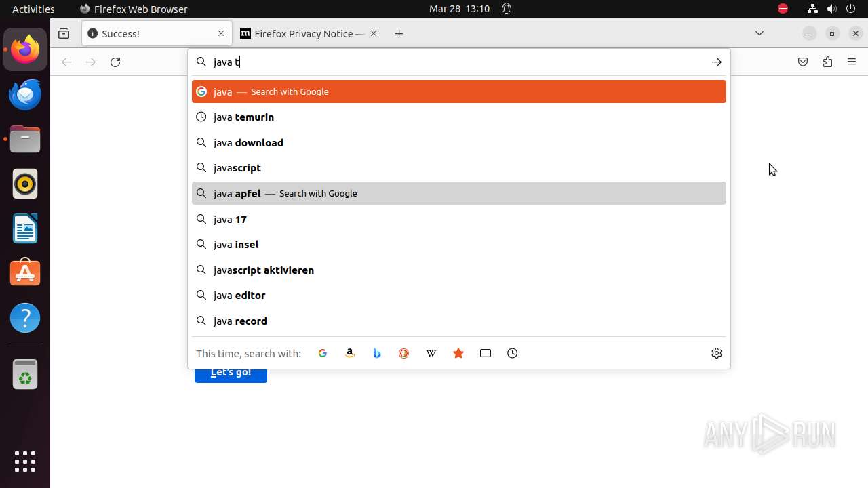Open Firefox application menu hamburger

[852, 62]
